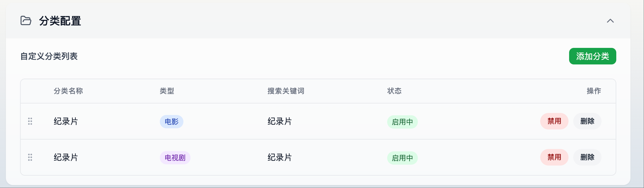Click the folder icon beside 分类配置
Image resolution: width=644 pixels, height=188 pixels.
point(26,21)
